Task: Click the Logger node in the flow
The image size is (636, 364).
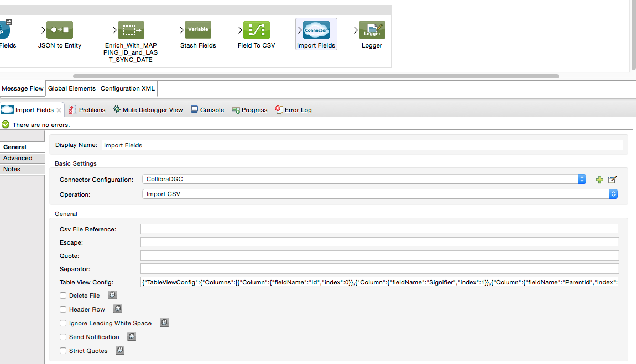Action: point(372,30)
